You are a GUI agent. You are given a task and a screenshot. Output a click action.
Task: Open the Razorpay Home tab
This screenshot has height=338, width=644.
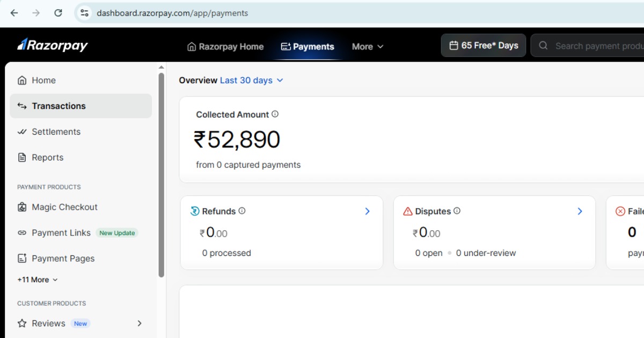[x=225, y=47]
